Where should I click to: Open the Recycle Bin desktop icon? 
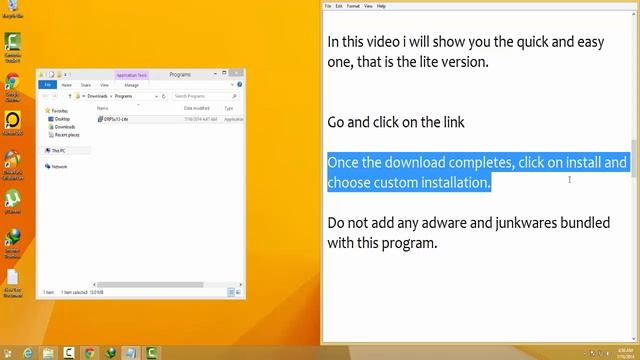pyautogui.click(x=13, y=9)
